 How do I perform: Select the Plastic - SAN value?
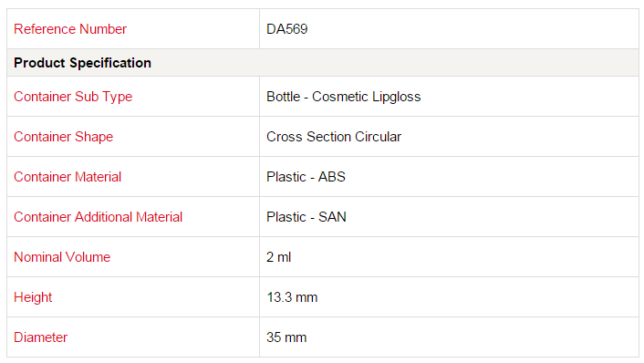pos(306,217)
